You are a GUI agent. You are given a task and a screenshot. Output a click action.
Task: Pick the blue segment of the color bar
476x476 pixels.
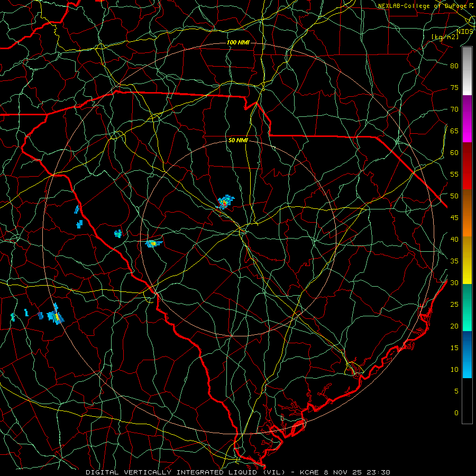tap(467, 354)
